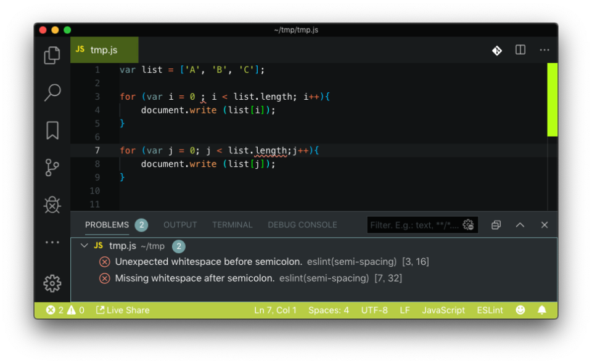Screen dimensions: 592x364
Task: Click the Bookmarks sidebar icon
Action: tap(52, 130)
